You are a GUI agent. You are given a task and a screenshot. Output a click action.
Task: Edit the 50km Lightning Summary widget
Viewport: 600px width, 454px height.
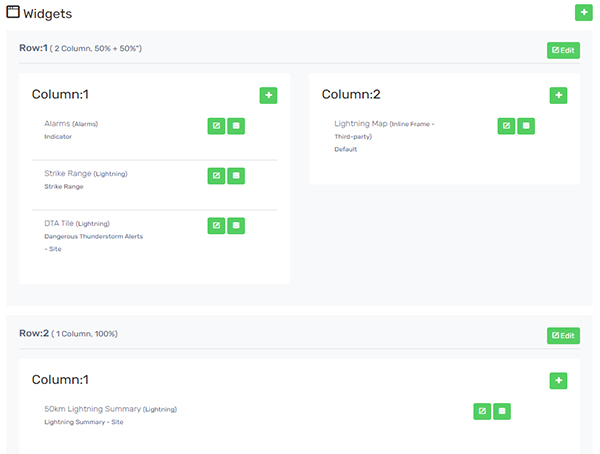(x=482, y=412)
